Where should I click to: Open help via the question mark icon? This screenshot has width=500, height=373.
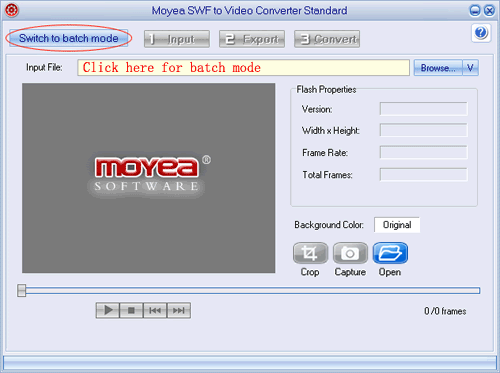481,33
